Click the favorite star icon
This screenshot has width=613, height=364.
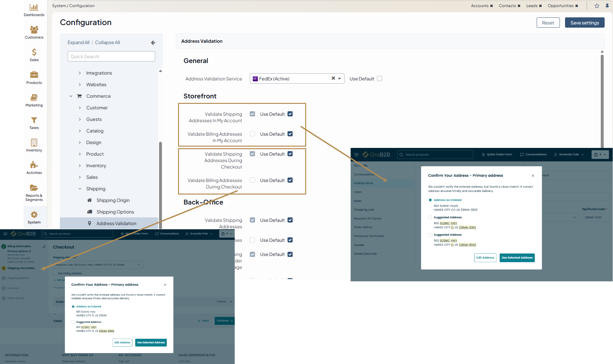coord(597,6)
